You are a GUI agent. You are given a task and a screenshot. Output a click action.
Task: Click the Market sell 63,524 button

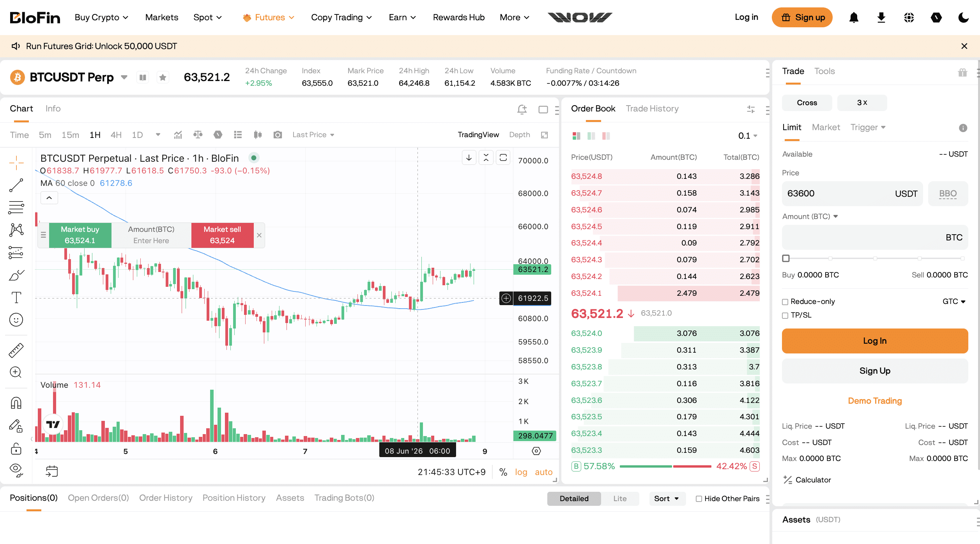tap(222, 235)
